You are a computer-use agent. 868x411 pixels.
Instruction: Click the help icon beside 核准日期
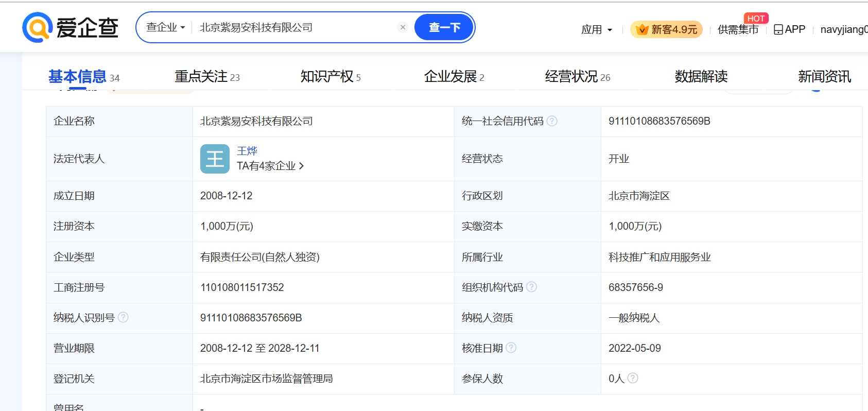[511, 348]
